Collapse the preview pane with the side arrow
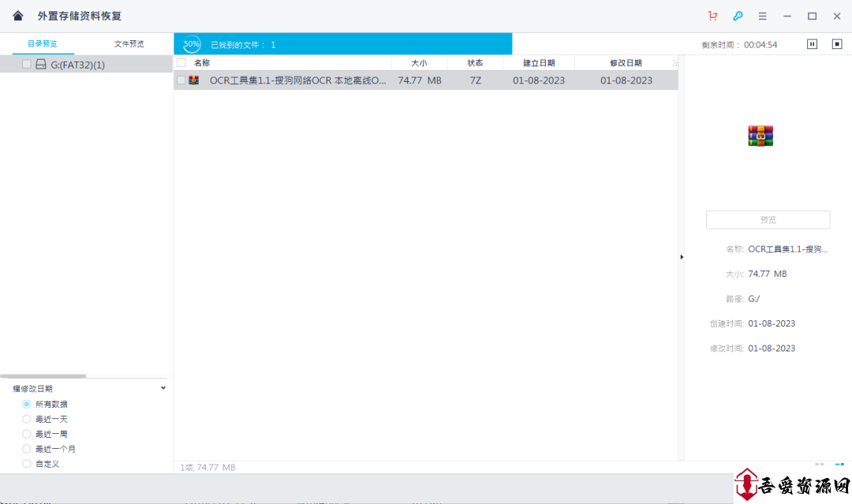The image size is (852, 504). click(x=682, y=257)
